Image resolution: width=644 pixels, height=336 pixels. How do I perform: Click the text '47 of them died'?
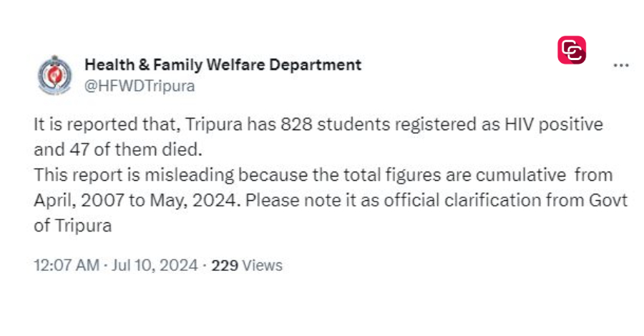tap(135, 149)
